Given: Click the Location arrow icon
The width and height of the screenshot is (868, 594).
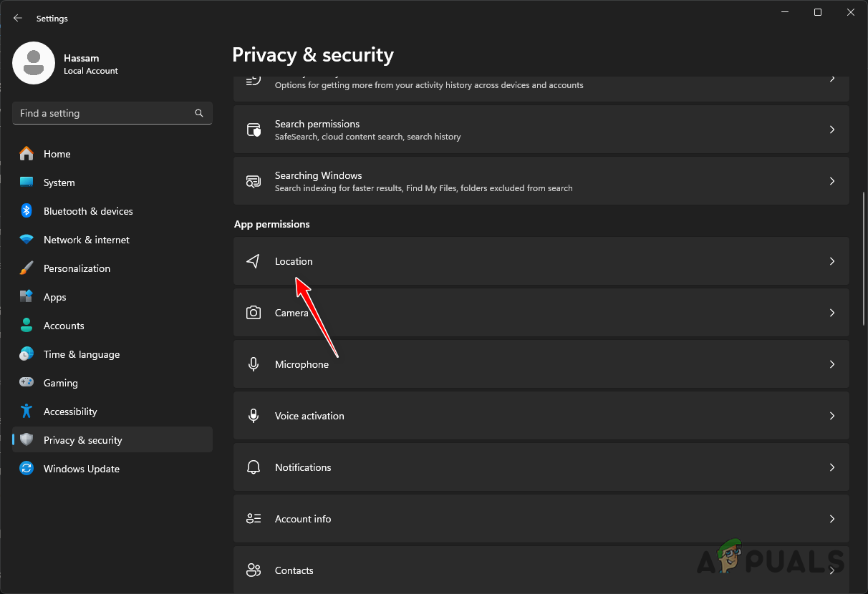Looking at the screenshot, I should [253, 261].
